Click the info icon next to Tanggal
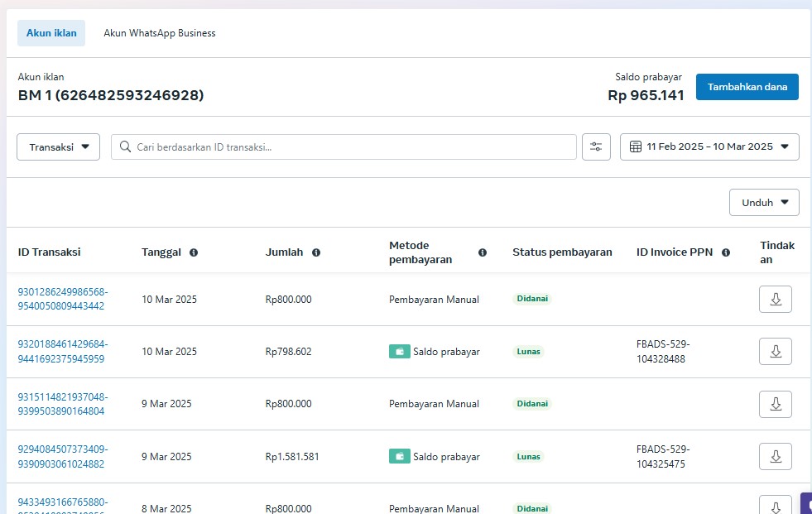Screen dimensions: 812x514 (x=194, y=252)
